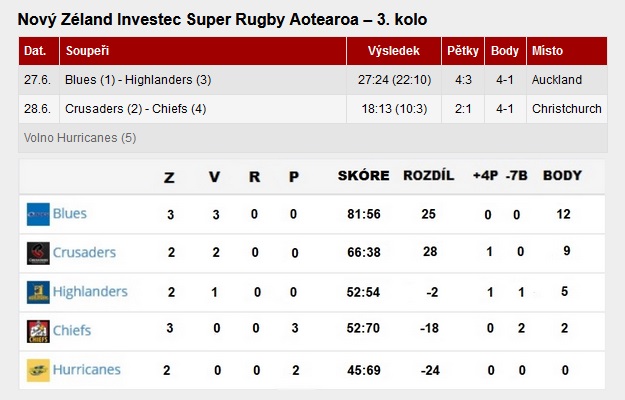The width and height of the screenshot is (625, 400).
Task: Click the SKÓRE standings column header
Action: click(x=364, y=176)
